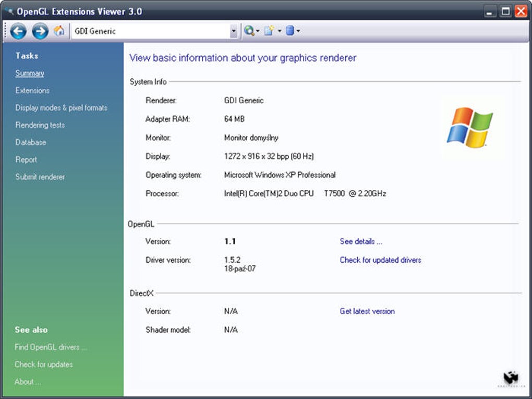Click the Shader model label
This screenshot has width=532, height=399.
(x=168, y=330)
